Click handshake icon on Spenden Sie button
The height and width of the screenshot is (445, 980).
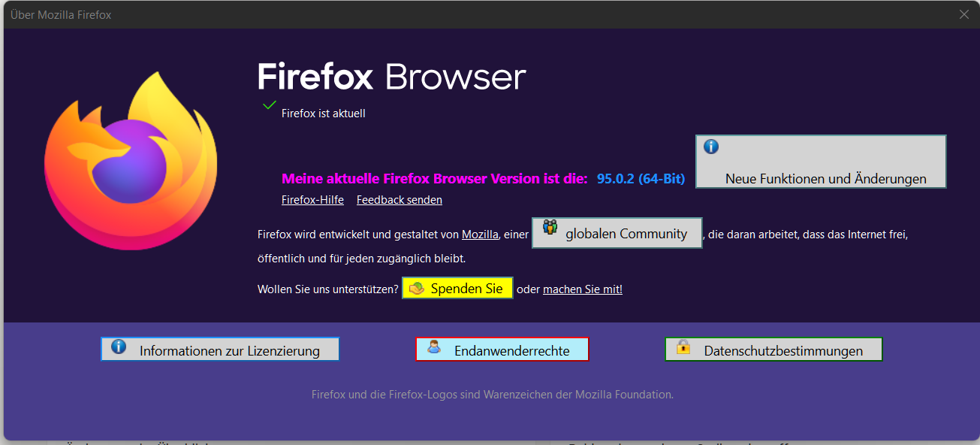click(417, 289)
